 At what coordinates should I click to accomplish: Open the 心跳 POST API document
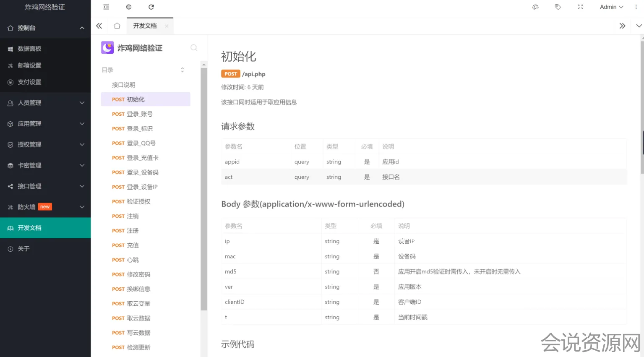click(133, 260)
